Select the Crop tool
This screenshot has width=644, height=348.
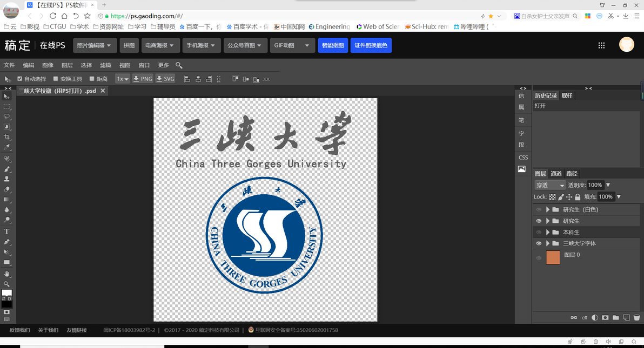(6, 137)
